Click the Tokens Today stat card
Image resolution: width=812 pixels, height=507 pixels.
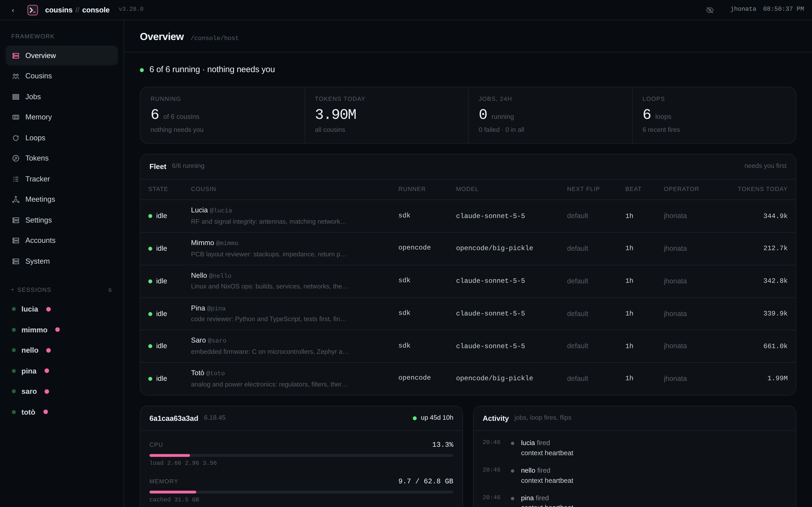[386, 115]
